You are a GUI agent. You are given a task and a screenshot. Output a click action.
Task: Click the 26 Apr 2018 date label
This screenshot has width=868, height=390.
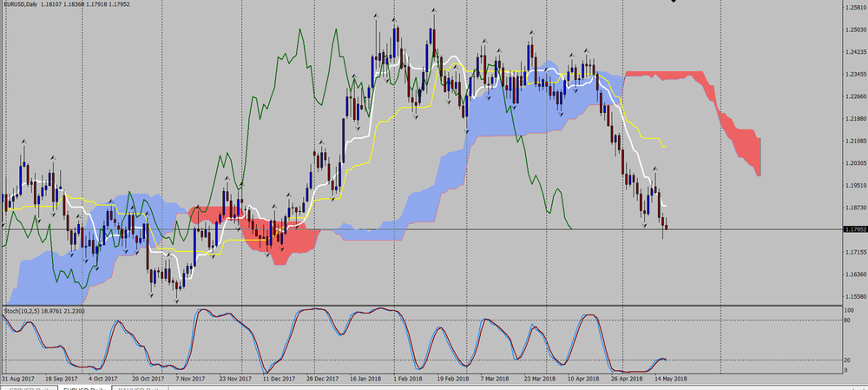click(x=628, y=379)
